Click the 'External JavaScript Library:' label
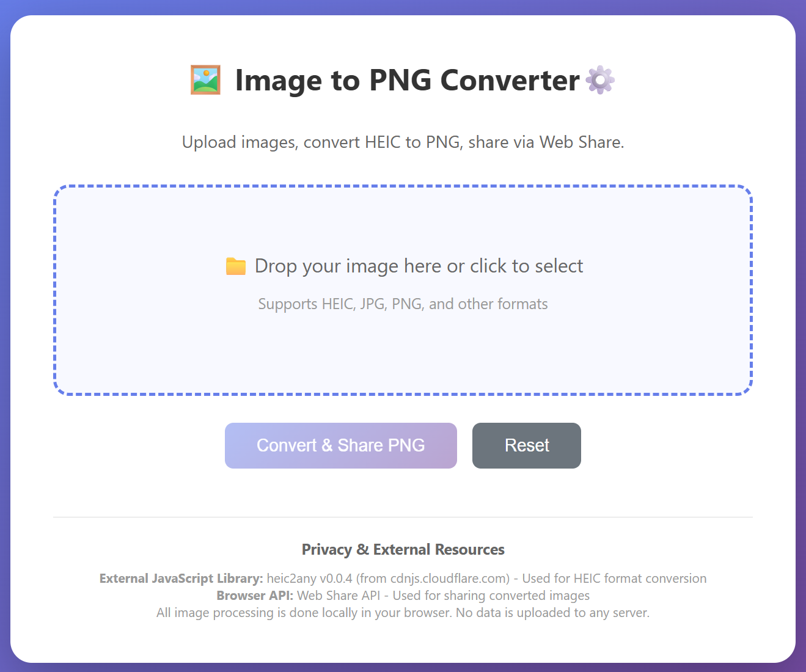 (x=181, y=578)
